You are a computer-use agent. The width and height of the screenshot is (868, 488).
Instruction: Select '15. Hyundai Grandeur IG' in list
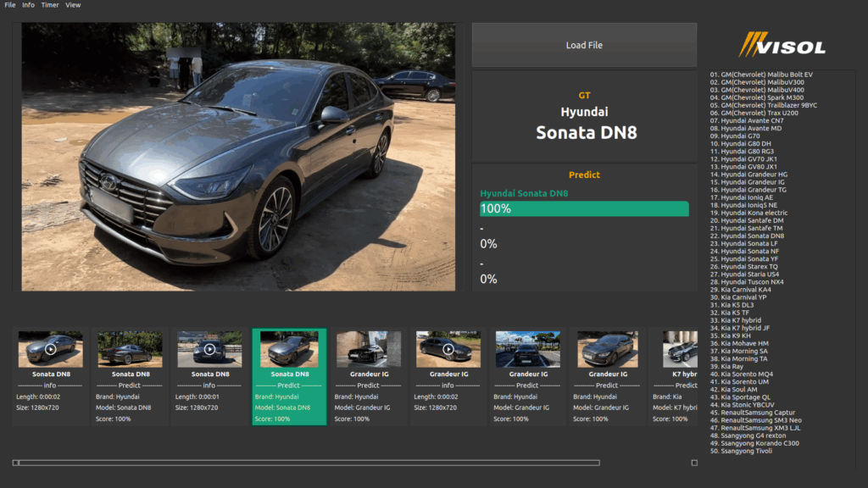(x=748, y=182)
